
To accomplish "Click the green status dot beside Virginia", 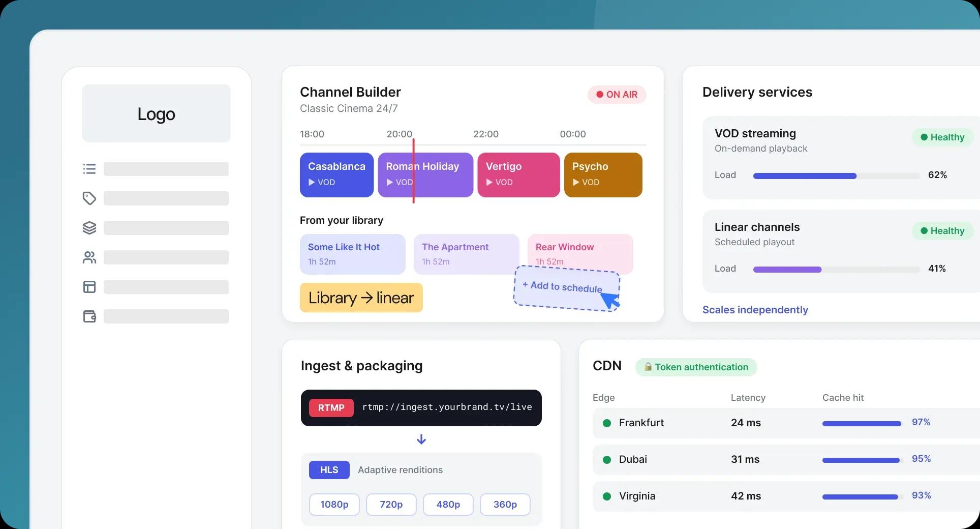I will pos(606,496).
